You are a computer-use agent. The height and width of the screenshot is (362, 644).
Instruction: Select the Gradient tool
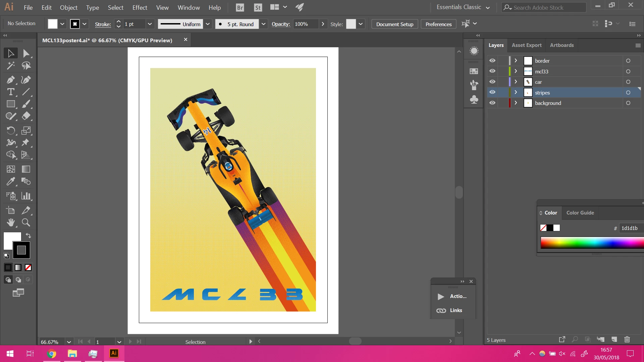pyautogui.click(x=26, y=169)
